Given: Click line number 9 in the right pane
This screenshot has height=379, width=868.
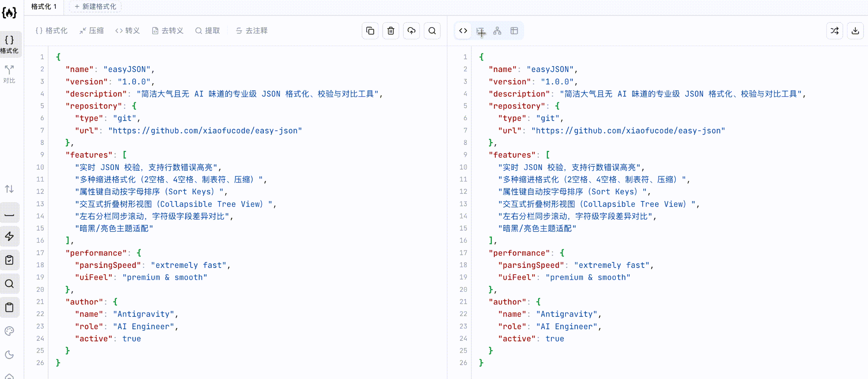Looking at the screenshot, I should [x=465, y=155].
